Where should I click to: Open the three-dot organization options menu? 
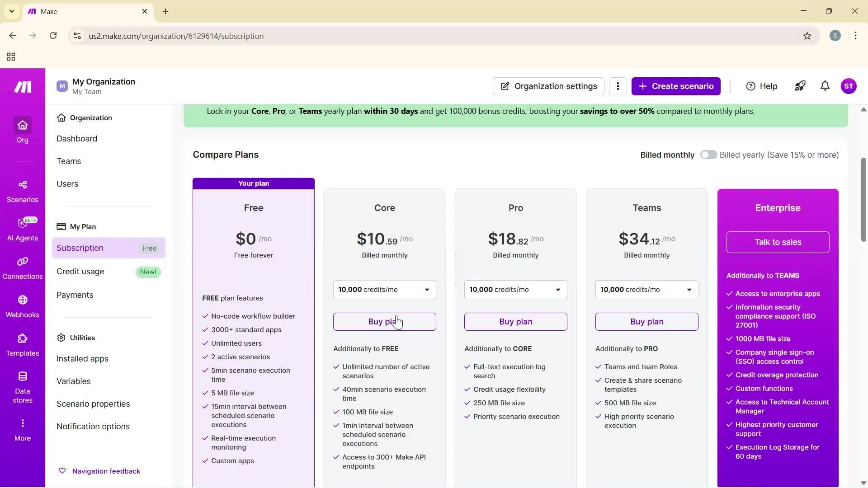pos(618,86)
